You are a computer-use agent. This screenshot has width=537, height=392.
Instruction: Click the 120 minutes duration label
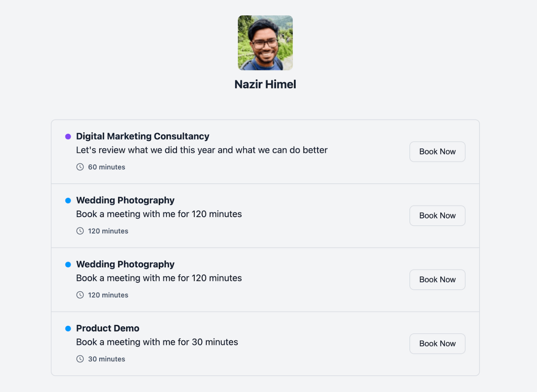pyautogui.click(x=108, y=231)
